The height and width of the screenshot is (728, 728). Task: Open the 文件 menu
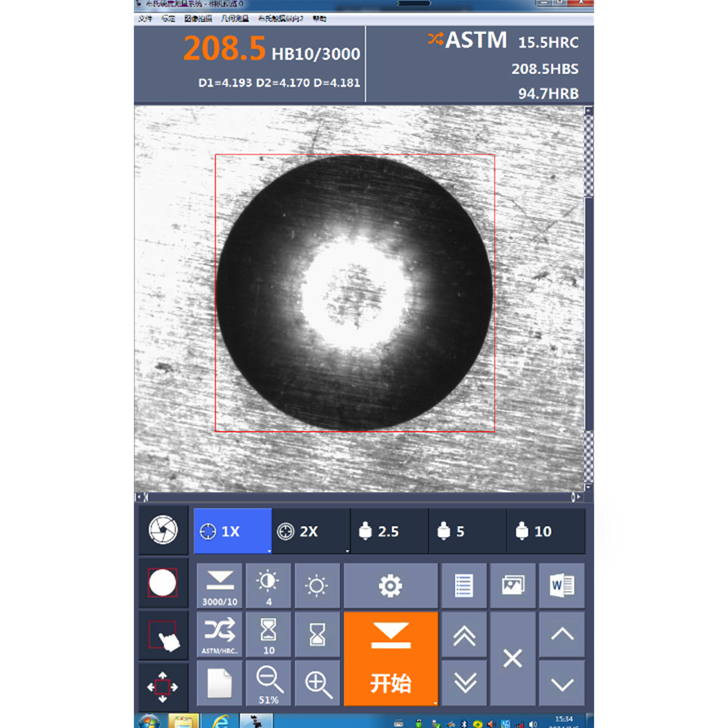(x=145, y=19)
